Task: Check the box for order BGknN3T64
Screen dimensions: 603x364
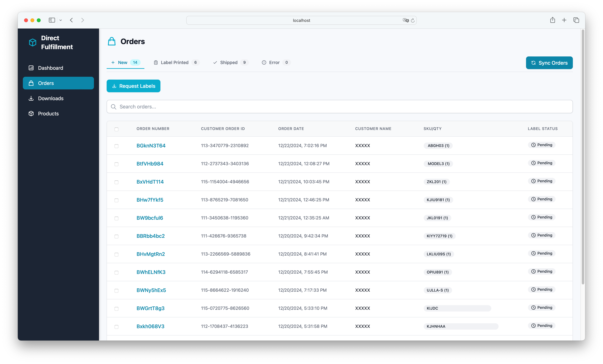Action: point(116,146)
